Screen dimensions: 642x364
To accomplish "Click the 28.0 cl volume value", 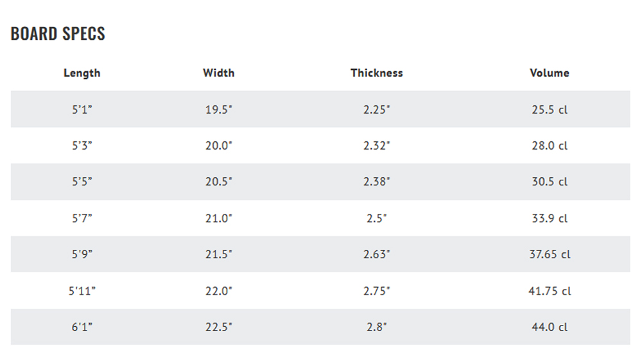I will pyautogui.click(x=550, y=145).
